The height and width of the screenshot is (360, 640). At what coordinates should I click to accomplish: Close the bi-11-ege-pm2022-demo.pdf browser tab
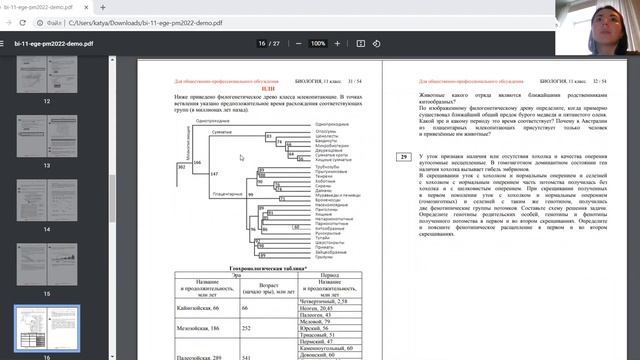(x=86, y=7)
